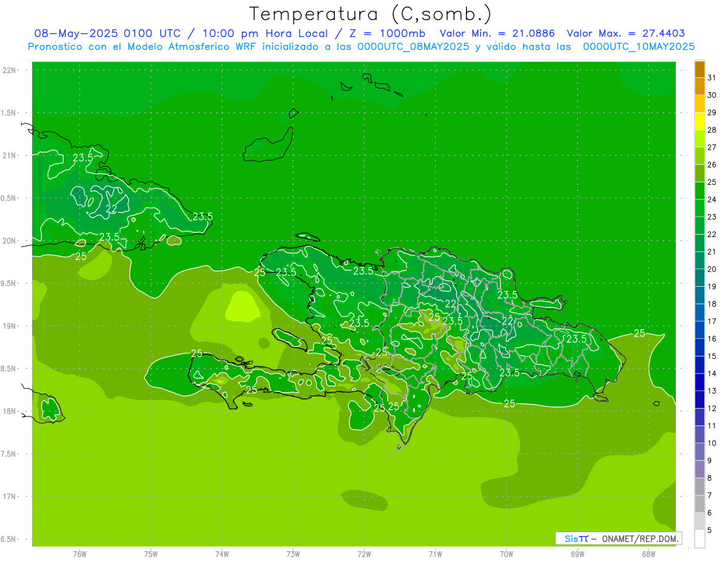
Task: Click the 75W longitude axis label
Action: click(151, 554)
